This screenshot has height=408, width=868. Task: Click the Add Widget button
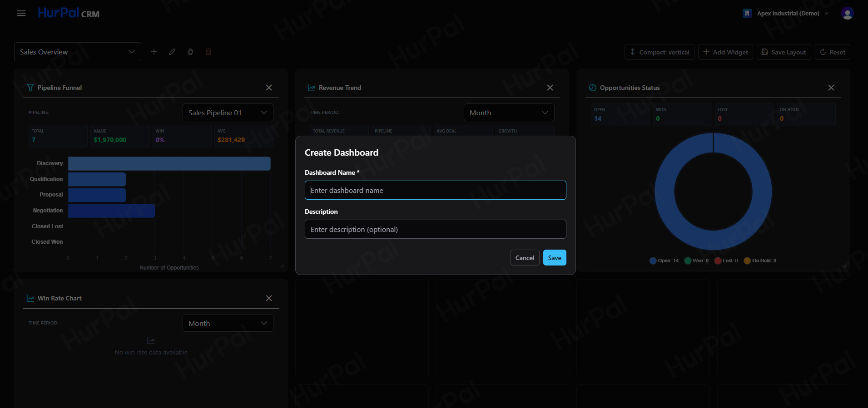tap(726, 52)
